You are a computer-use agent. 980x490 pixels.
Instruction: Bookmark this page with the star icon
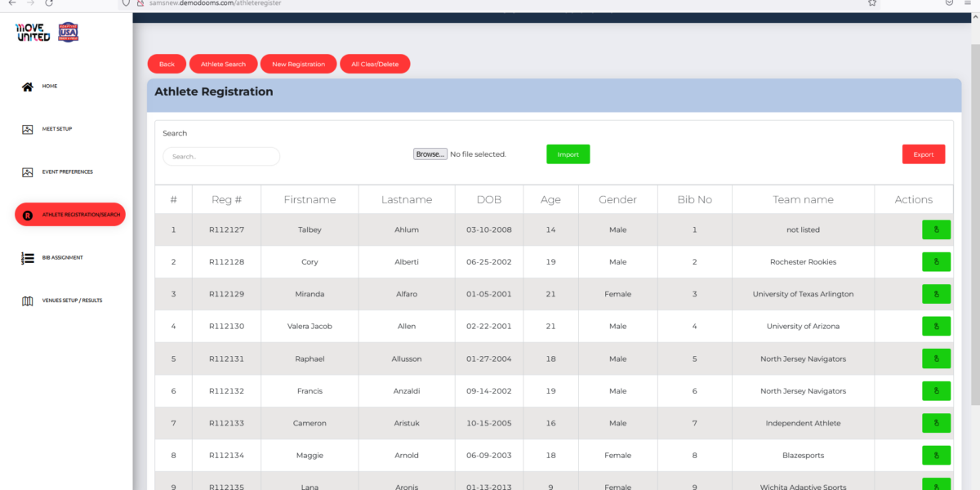tap(872, 3)
